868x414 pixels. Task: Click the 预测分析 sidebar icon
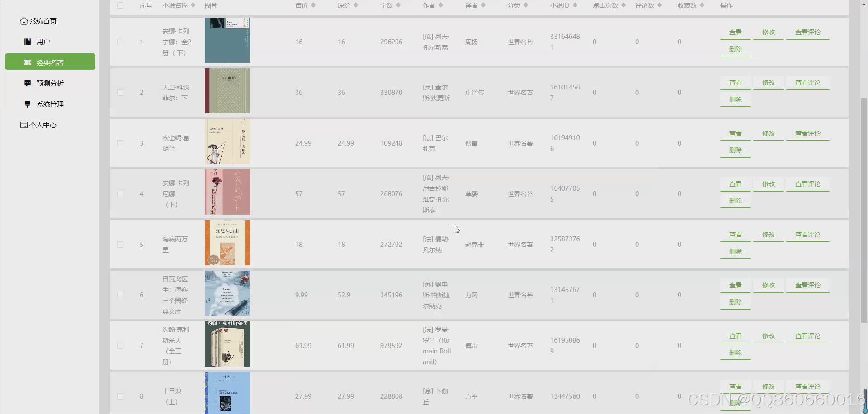(28, 83)
